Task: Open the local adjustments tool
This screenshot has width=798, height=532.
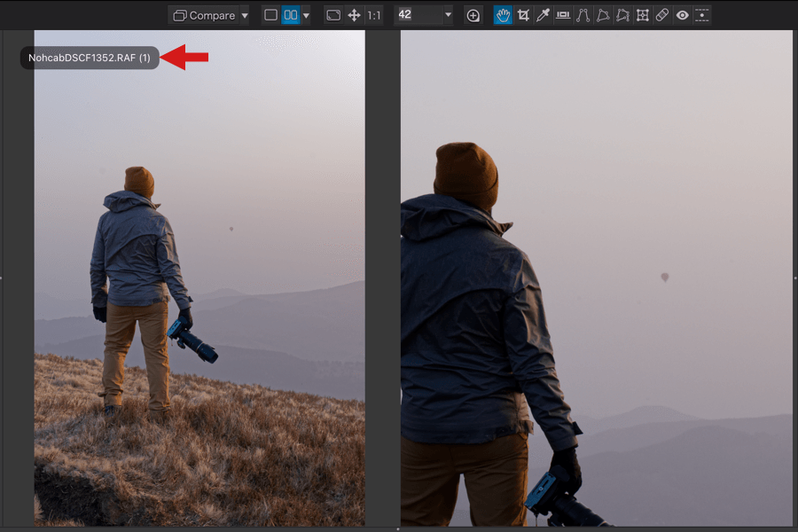Action: pos(702,15)
